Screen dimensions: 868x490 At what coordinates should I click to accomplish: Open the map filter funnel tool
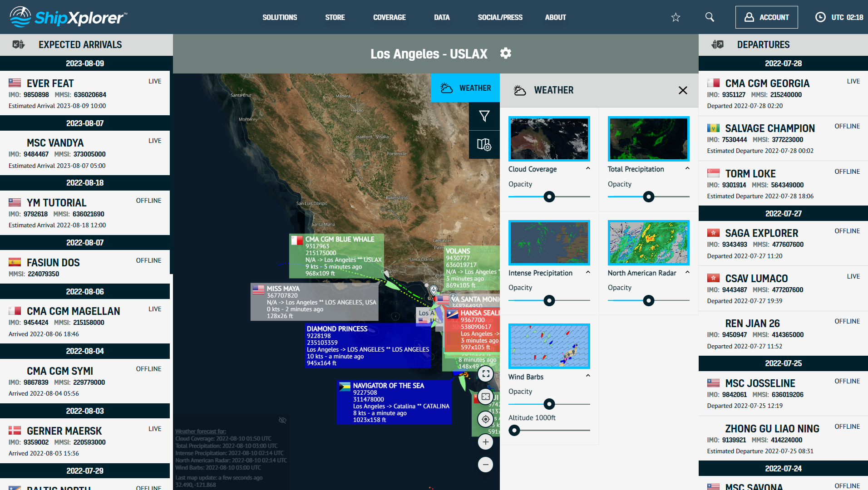(x=484, y=117)
